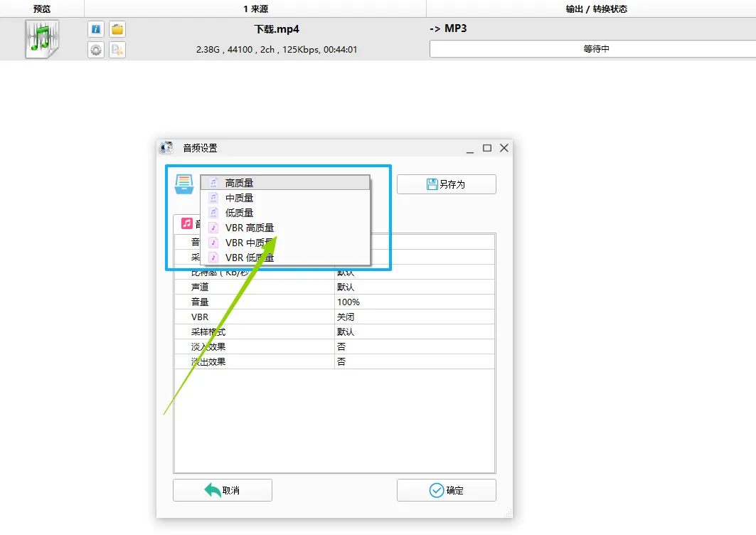Click the clip edit icon beside the gear
The width and height of the screenshot is (756, 535).
coord(117,50)
